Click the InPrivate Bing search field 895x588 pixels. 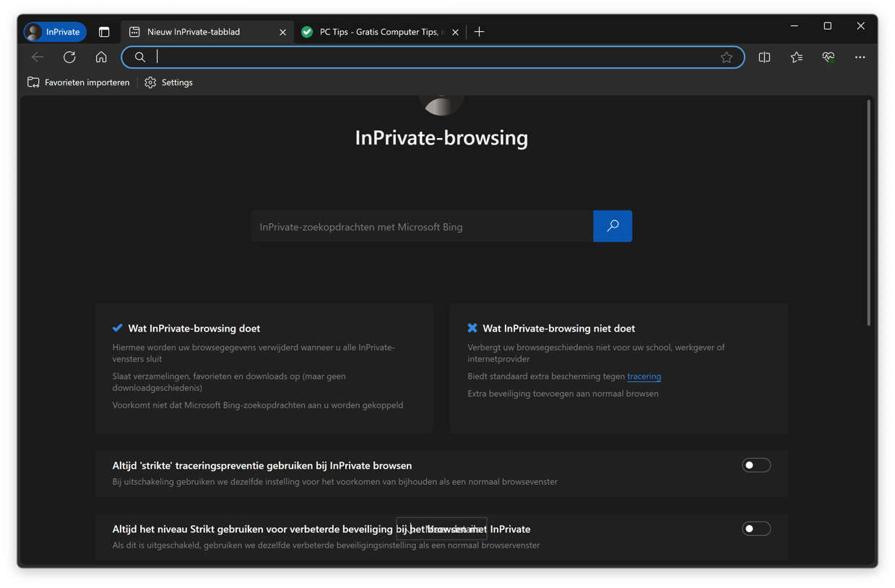(423, 226)
